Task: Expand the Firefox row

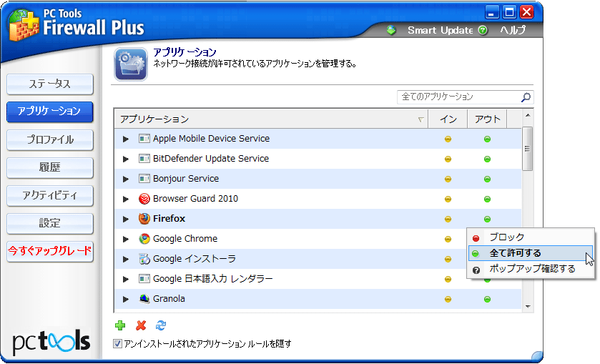Action: [126, 219]
